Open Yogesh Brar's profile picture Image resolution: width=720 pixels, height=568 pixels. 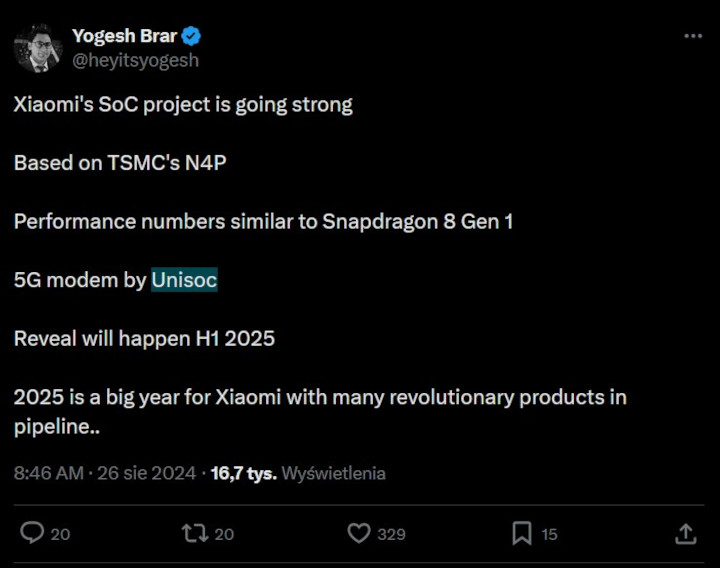click(37, 48)
